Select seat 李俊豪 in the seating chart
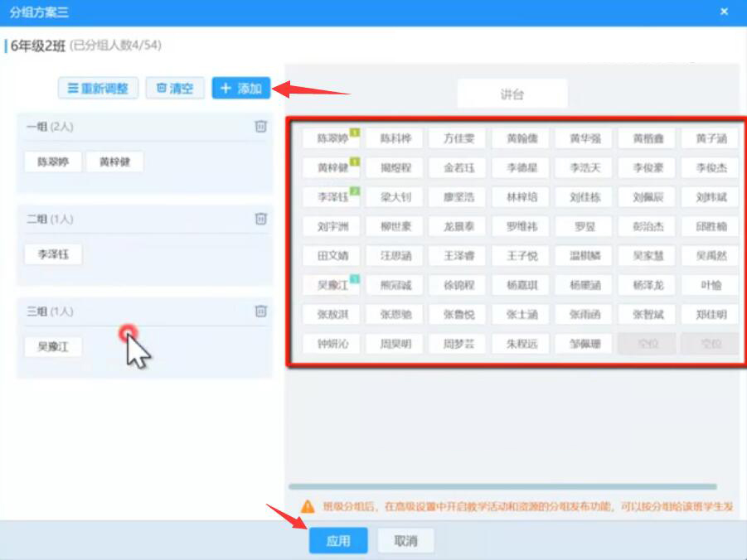747x560 pixels. tap(648, 167)
